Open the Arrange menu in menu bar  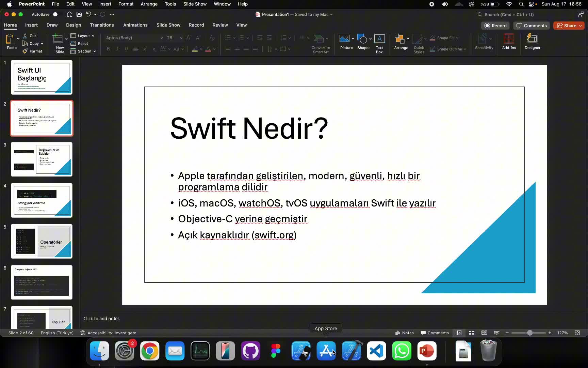coord(149,4)
